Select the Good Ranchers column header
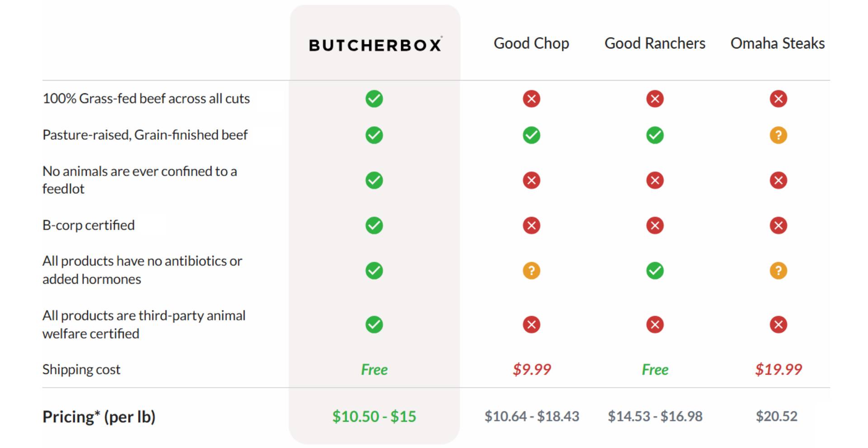The image size is (868, 448). click(x=655, y=43)
